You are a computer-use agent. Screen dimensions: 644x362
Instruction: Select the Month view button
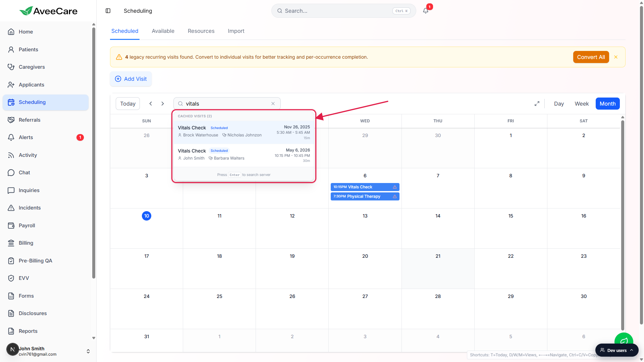click(x=607, y=104)
